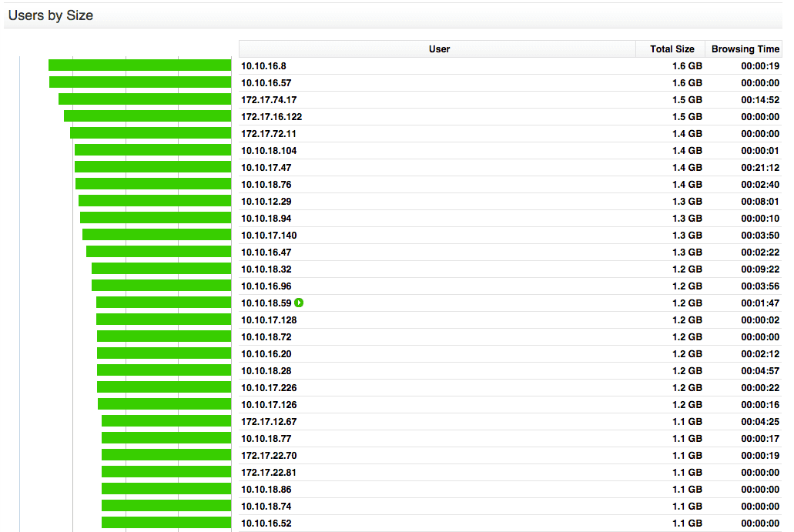
Task: Select user 10.10.16.57
Action: coord(266,83)
